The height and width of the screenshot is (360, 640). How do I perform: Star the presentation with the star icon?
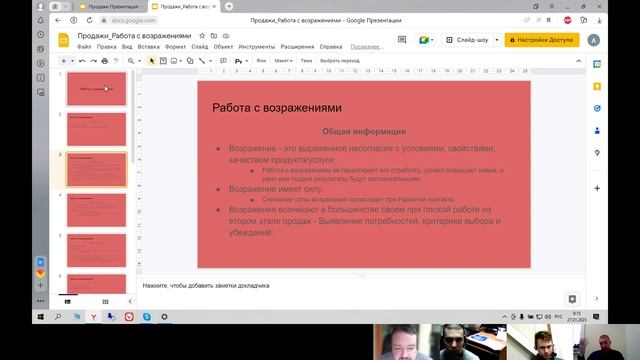click(202, 36)
